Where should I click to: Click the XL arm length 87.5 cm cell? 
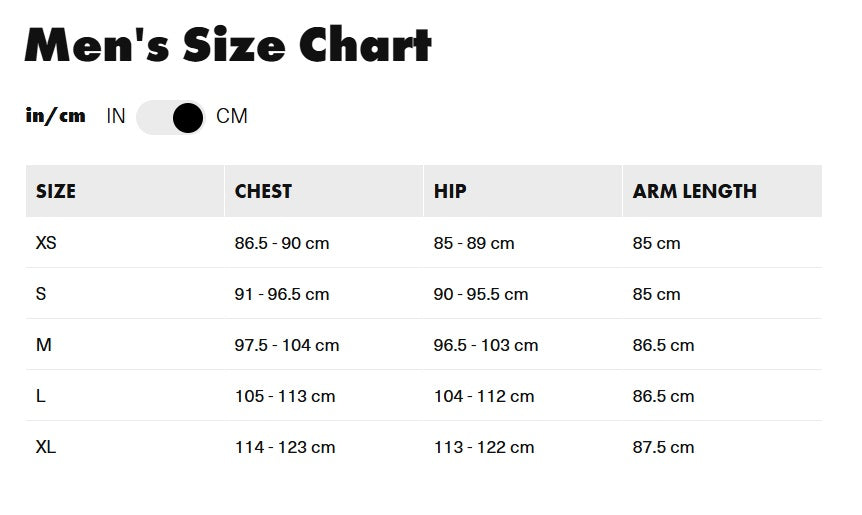[663, 447]
